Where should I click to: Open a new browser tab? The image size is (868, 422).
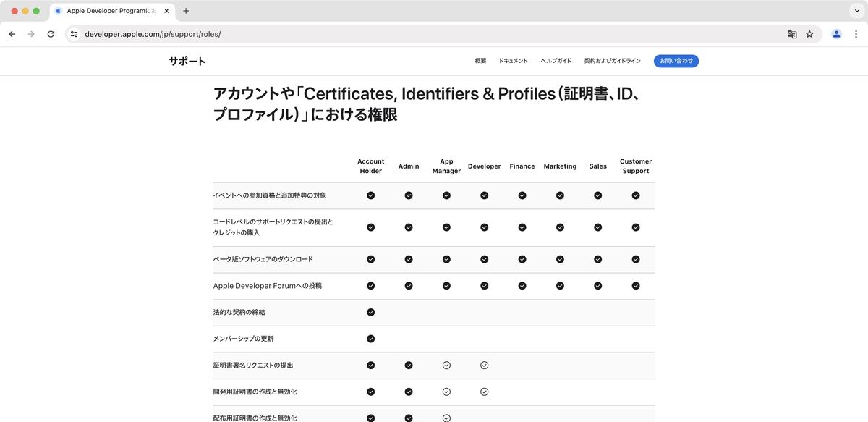coord(186,11)
